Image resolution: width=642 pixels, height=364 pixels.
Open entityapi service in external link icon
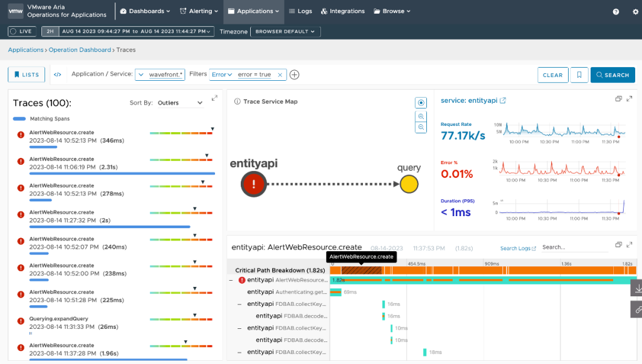[503, 101]
